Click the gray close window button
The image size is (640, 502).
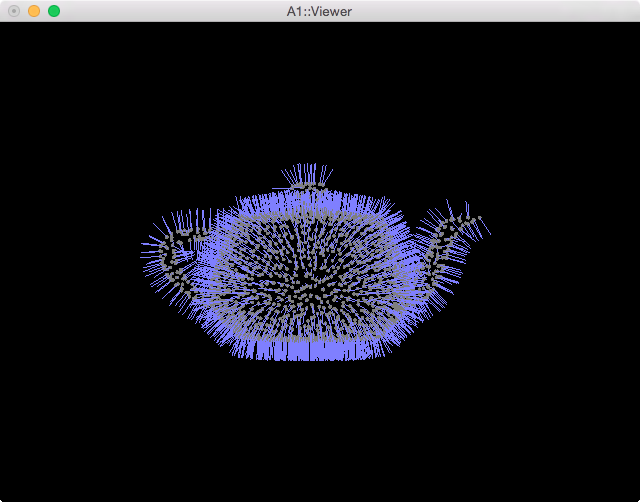[x=13, y=11]
